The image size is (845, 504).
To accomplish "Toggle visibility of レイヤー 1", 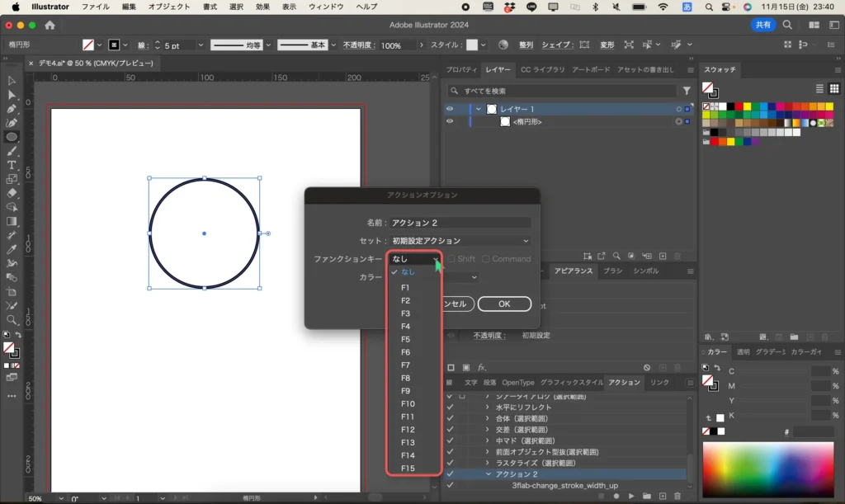I will pyautogui.click(x=450, y=109).
